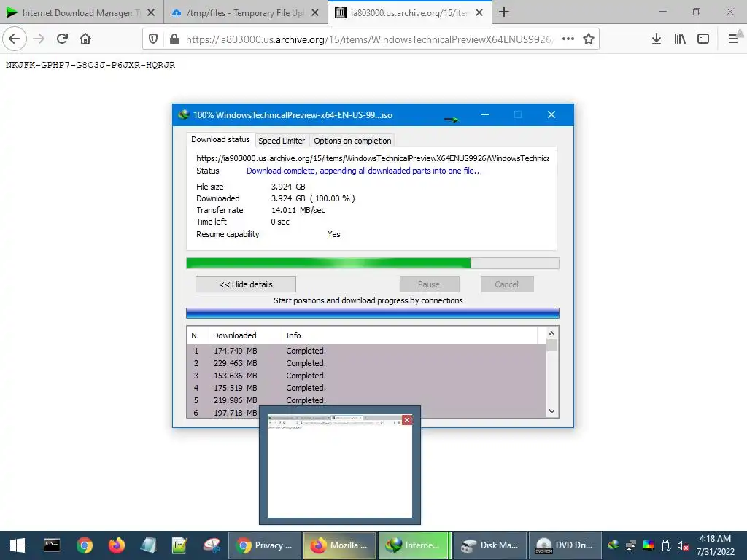
Task: Click the Firefox forward arrow
Action: 39,39
